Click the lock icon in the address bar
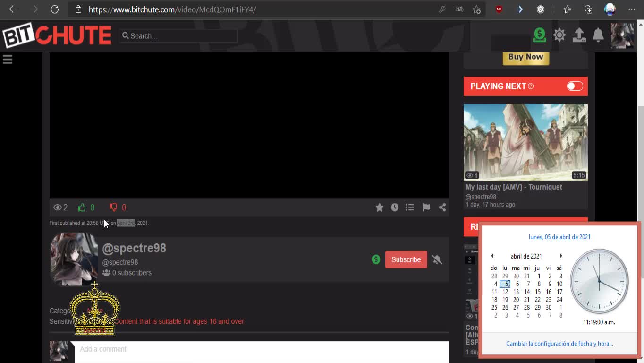Image resolution: width=644 pixels, height=363 pixels. point(78,9)
